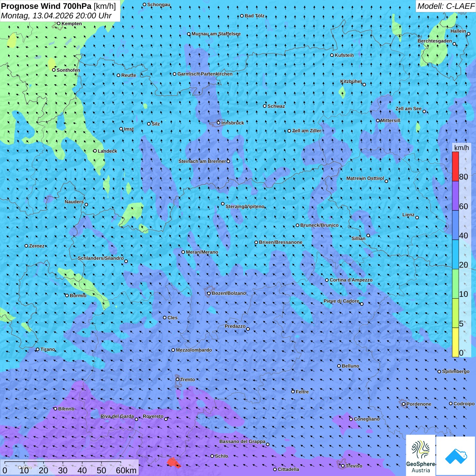Click the Innsbruck city marker

pos(219,123)
